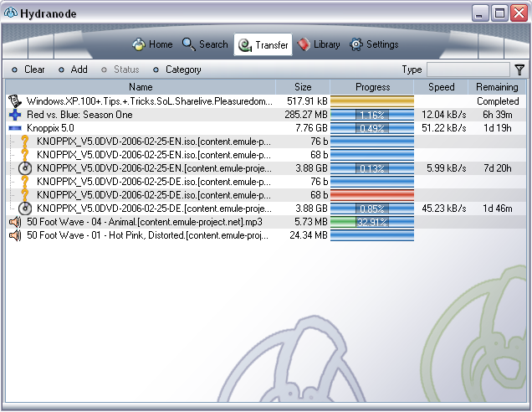Switch to the Library tab
The height and width of the screenshot is (412, 532).
click(319, 44)
